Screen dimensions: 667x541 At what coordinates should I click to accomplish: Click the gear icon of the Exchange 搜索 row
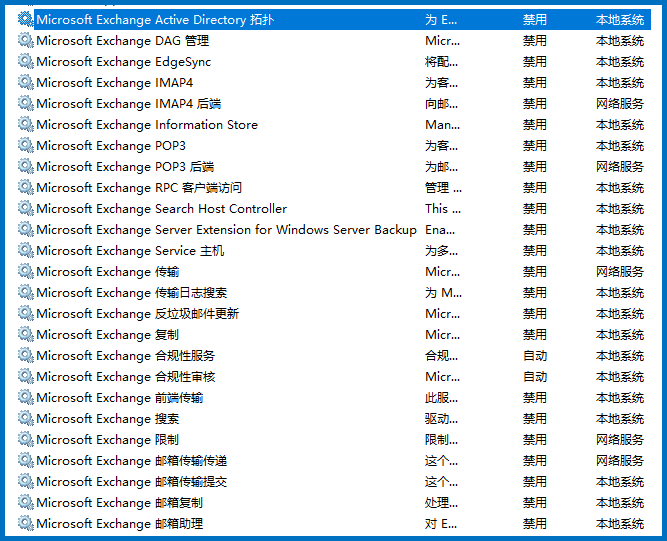coord(26,419)
